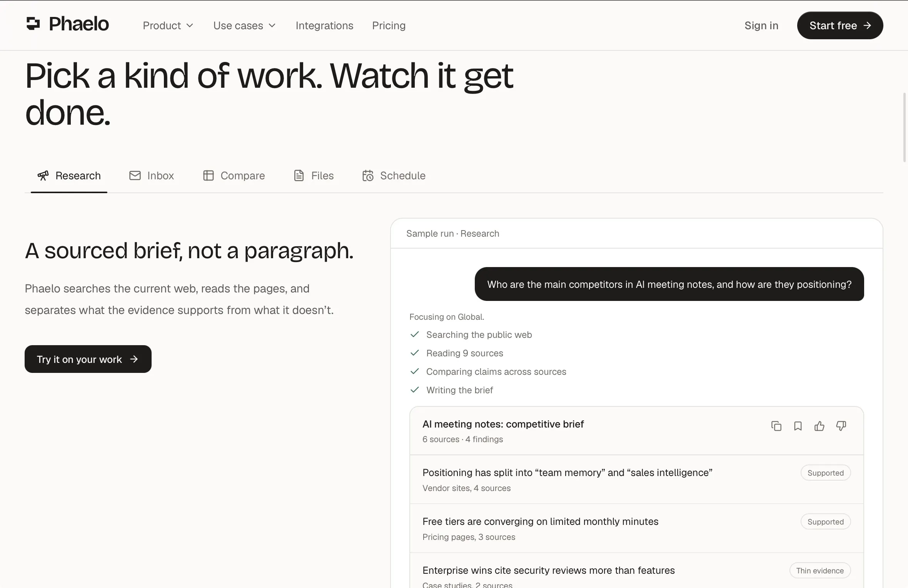Click 'Comparing claims across sources' step
The height and width of the screenshot is (588, 908).
click(496, 371)
